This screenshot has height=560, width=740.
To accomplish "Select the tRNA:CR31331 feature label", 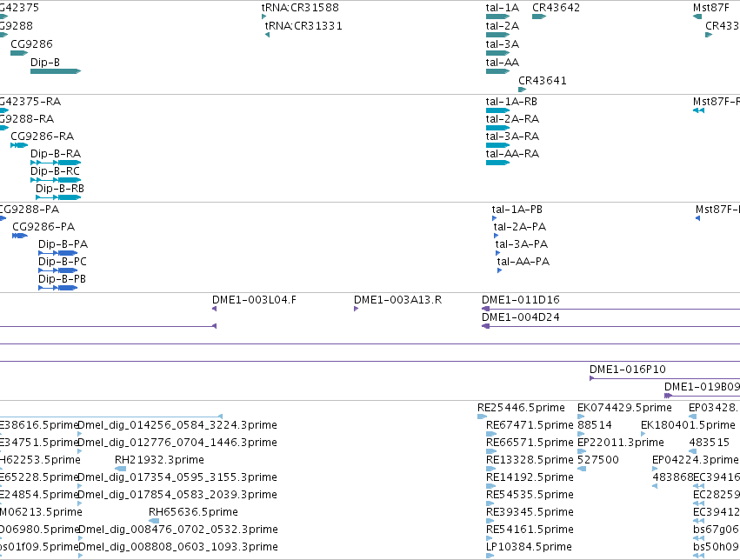I will 303,26.
